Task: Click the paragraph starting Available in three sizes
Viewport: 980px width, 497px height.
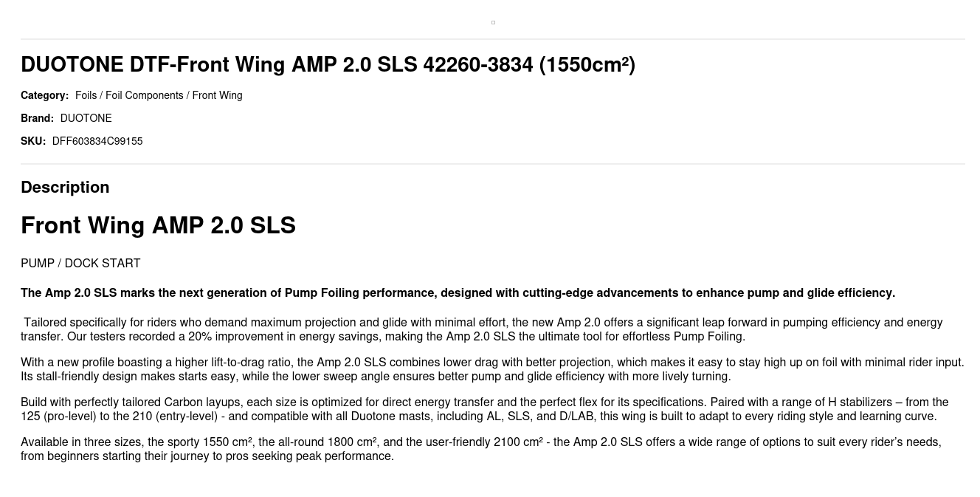Action: [480, 449]
